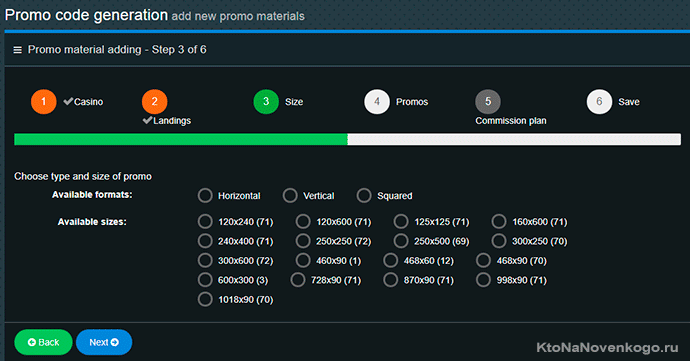
Task: Choose the 120x600 (71) size
Action: (x=303, y=221)
